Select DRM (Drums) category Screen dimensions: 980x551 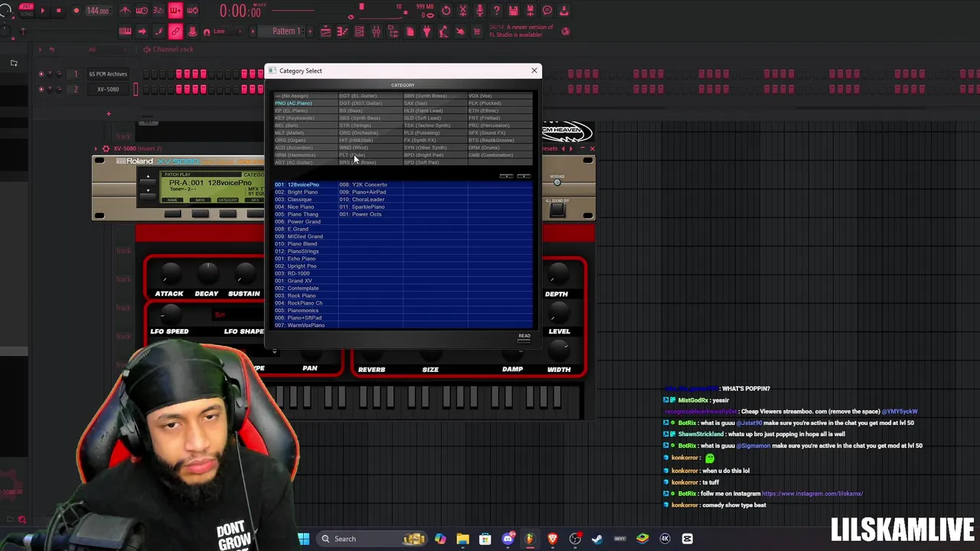[x=501, y=148]
